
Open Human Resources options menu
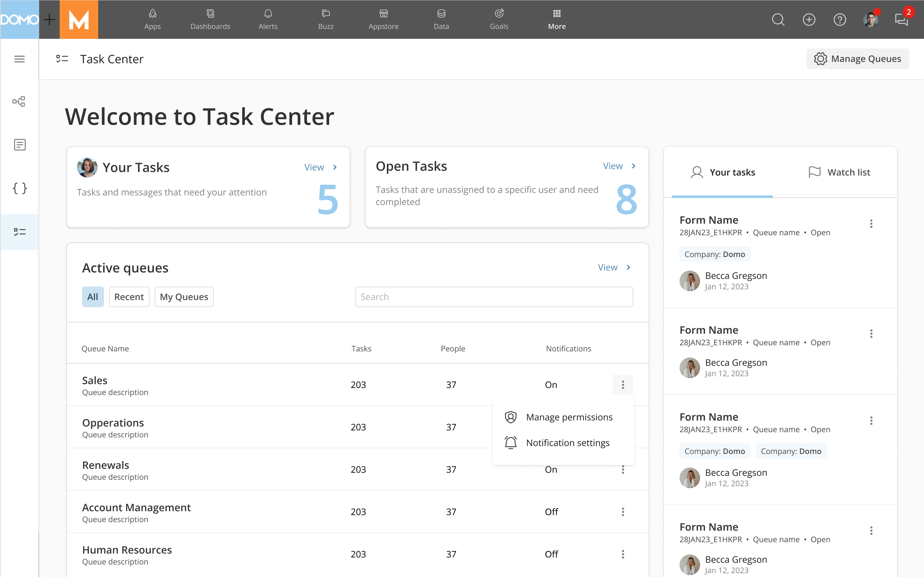(x=623, y=554)
